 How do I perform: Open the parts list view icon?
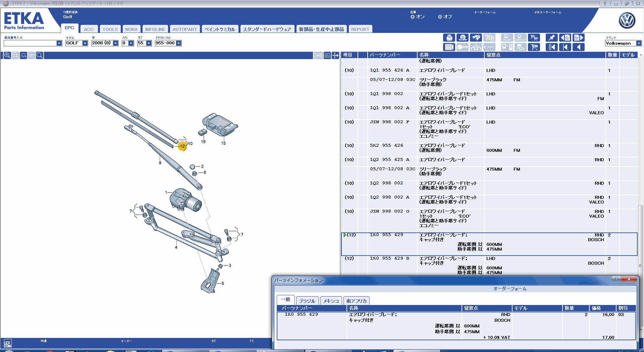(x=449, y=47)
